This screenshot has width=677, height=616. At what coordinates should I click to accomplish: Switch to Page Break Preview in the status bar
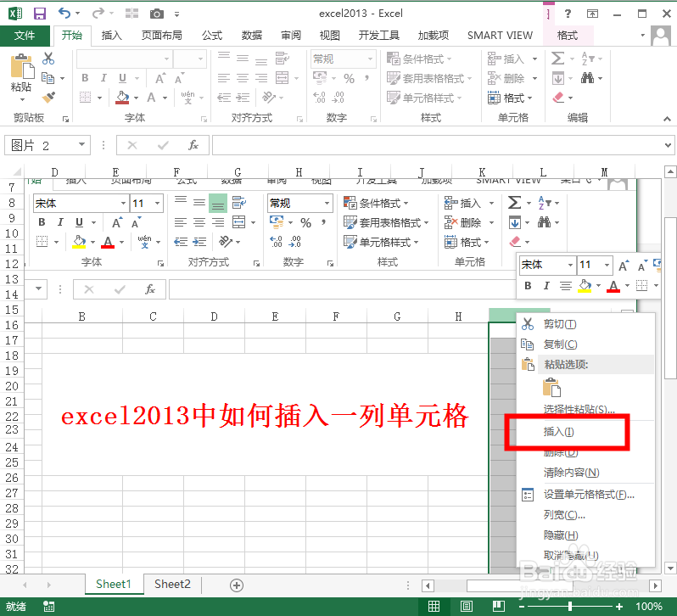499,607
